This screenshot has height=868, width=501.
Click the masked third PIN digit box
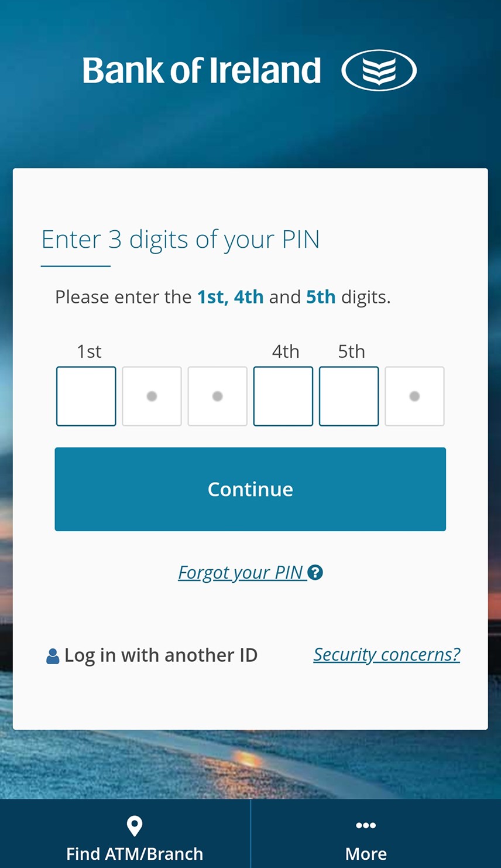(x=217, y=397)
